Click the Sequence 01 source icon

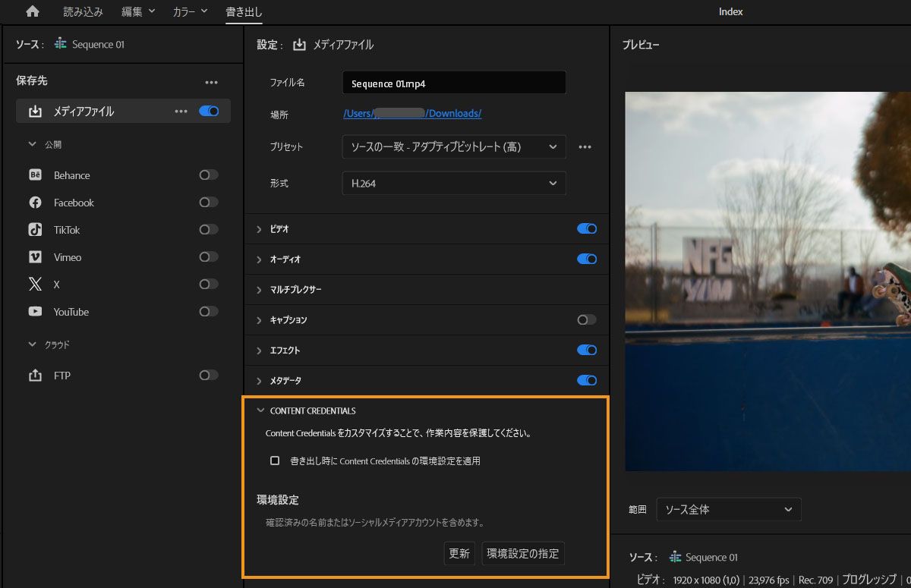[x=59, y=44]
